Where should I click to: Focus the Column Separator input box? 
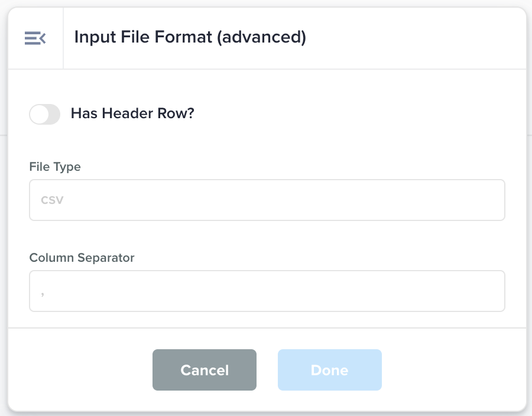pyautogui.click(x=267, y=291)
